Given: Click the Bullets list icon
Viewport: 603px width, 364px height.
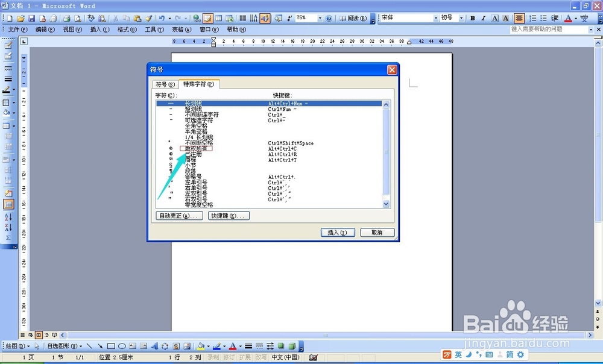Looking at the screenshot, I should [x=543, y=18].
